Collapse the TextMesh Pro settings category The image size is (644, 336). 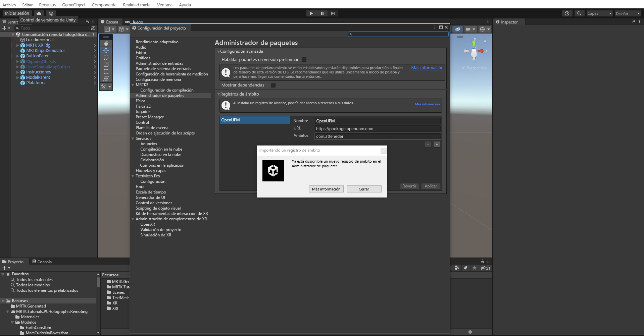[x=133, y=176]
